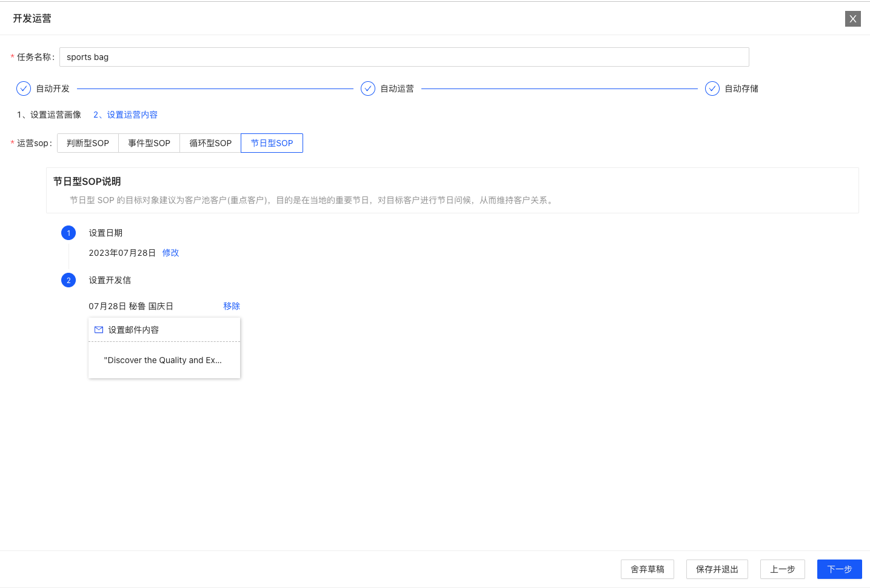870x588 pixels.
Task: Open 设置邮件内容 card header
Action: tap(164, 330)
